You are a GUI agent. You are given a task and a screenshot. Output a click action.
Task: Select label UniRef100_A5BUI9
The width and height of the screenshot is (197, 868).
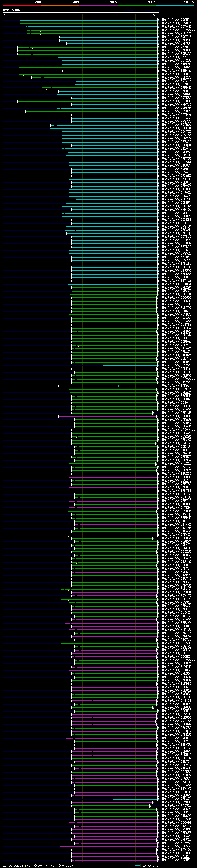click(177, 91)
